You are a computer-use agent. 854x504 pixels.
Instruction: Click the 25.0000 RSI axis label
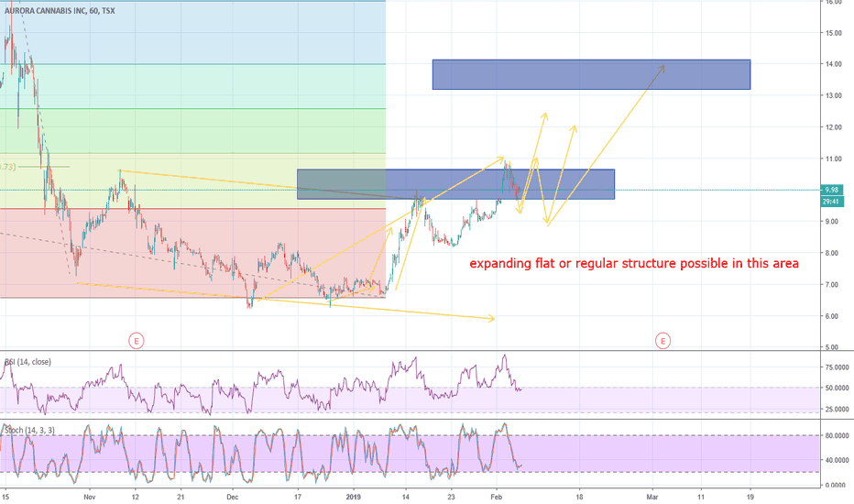838,410
